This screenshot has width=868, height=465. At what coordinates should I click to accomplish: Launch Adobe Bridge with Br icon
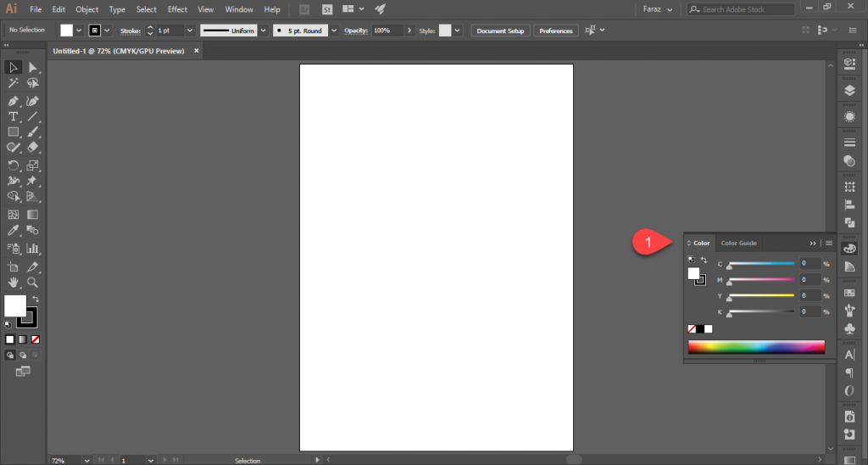pos(304,9)
